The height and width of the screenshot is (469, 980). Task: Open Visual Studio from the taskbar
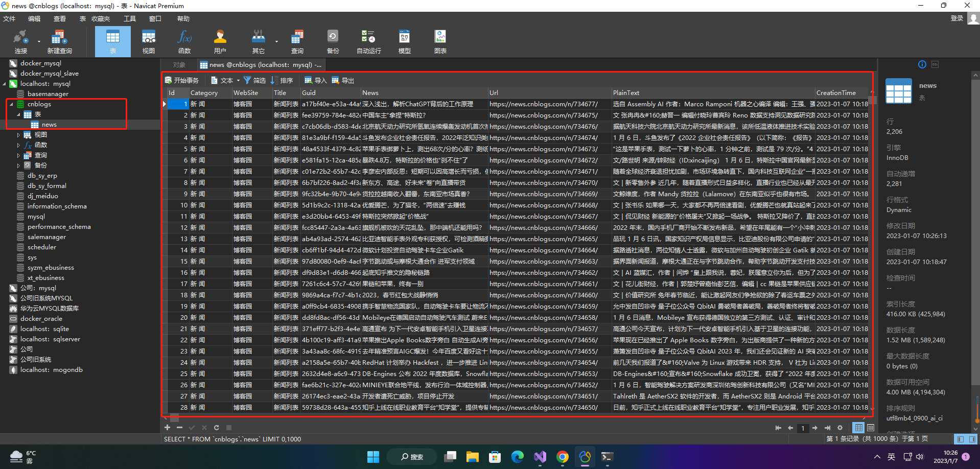[540, 457]
